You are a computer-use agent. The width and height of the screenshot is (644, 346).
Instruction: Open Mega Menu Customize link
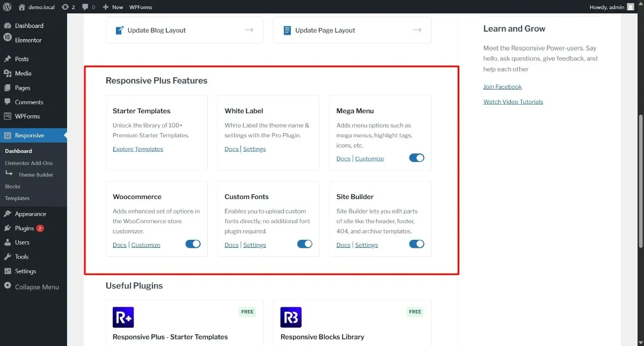tap(370, 159)
